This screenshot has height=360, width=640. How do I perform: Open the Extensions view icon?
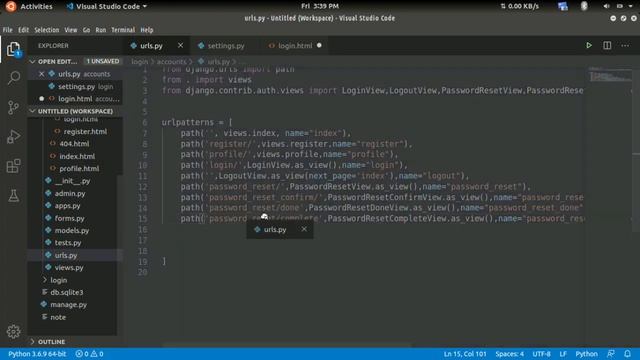[13, 166]
